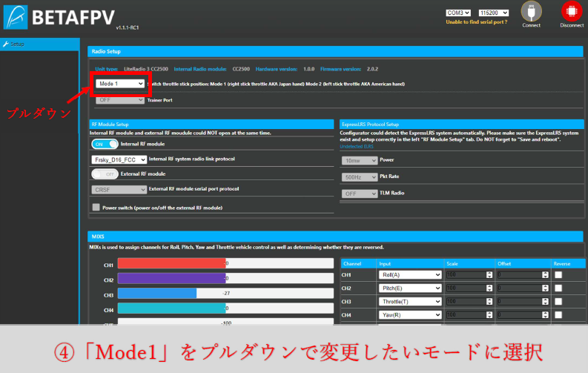Check the CH1 Reverse checkbox
This screenshot has width=588, height=373.
(558, 275)
